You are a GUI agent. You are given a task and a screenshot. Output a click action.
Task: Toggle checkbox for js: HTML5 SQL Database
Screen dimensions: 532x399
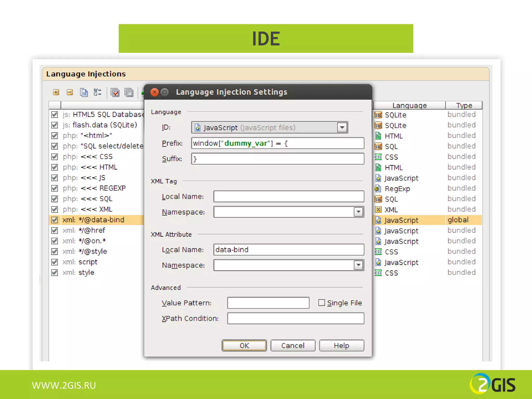click(x=55, y=115)
